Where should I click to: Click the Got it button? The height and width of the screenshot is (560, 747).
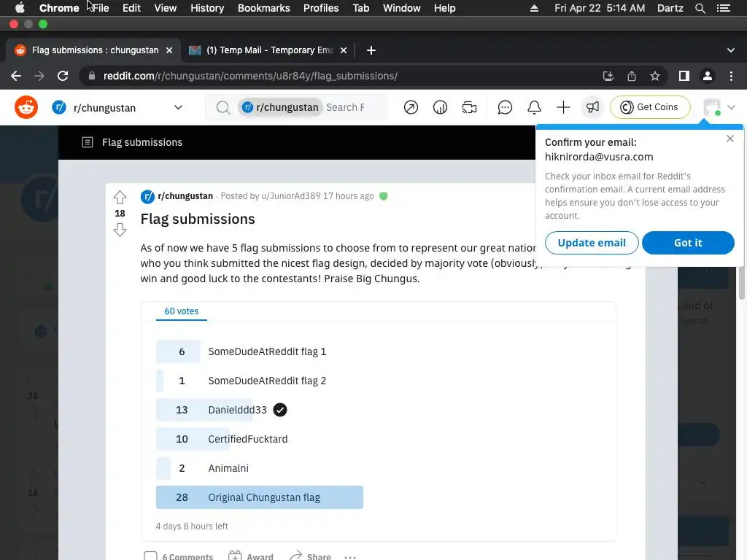(688, 243)
